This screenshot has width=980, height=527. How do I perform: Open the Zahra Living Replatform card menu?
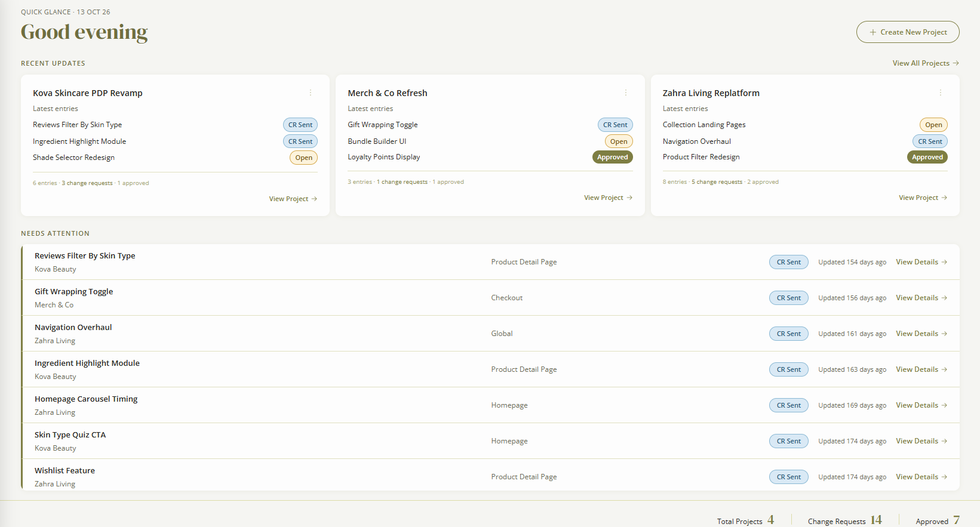tap(940, 93)
